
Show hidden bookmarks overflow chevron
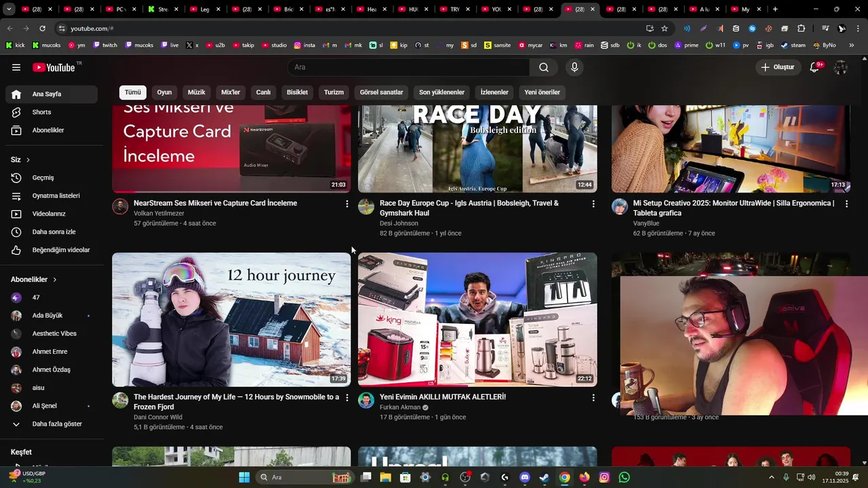coord(852,45)
